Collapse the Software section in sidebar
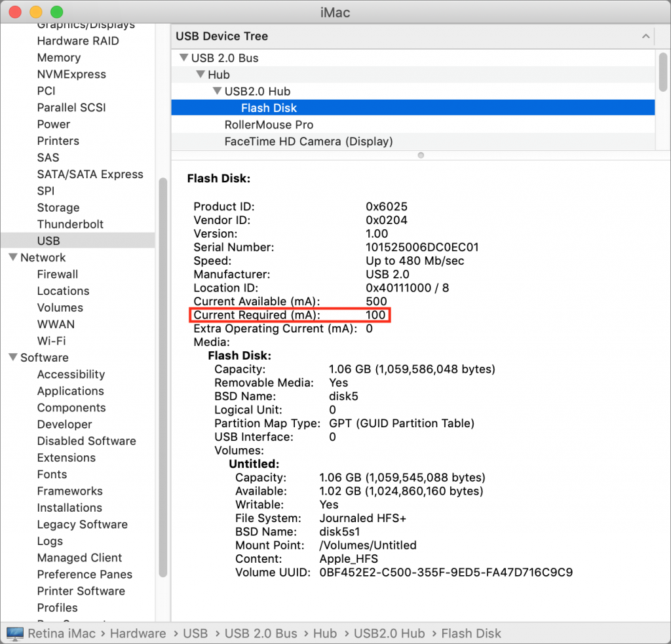The height and width of the screenshot is (644, 671). coord(12,358)
